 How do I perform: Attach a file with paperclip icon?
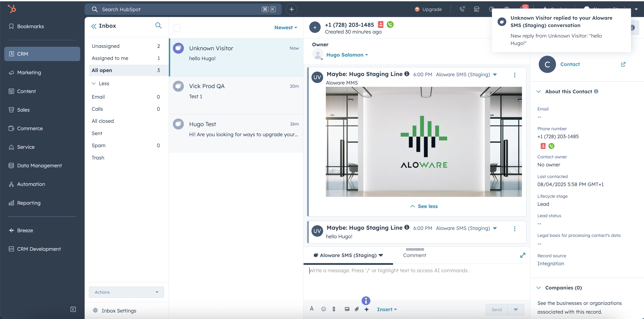pyautogui.click(x=357, y=309)
